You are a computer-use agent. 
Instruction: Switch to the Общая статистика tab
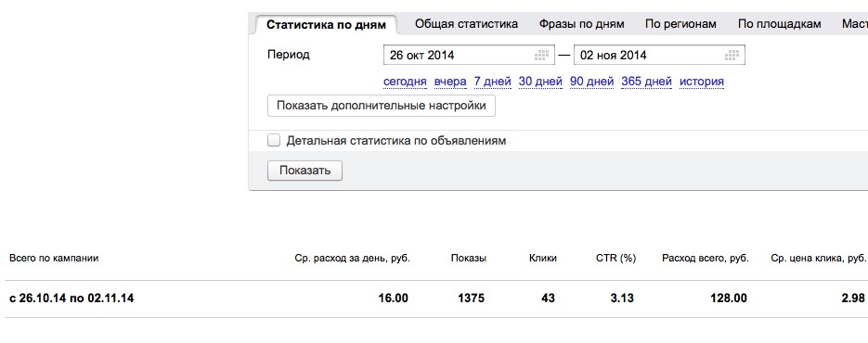(x=466, y=24)
